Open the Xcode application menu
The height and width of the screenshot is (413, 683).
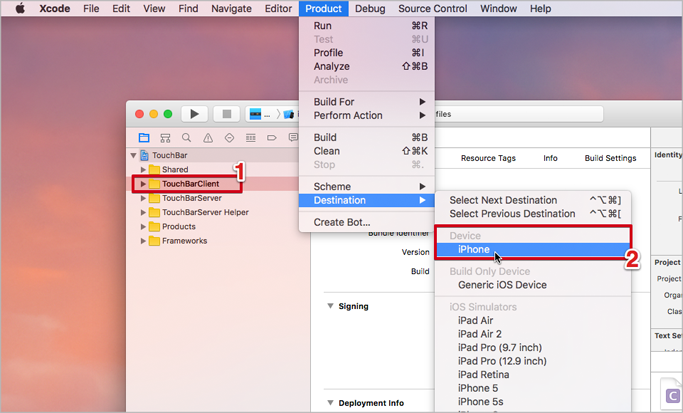tap(54, 8)
